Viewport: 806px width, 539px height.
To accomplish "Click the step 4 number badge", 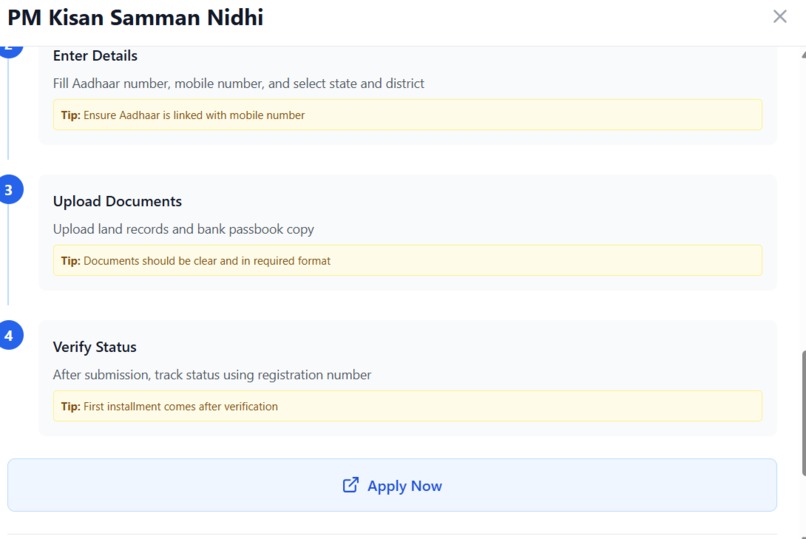I will point(9,335).
